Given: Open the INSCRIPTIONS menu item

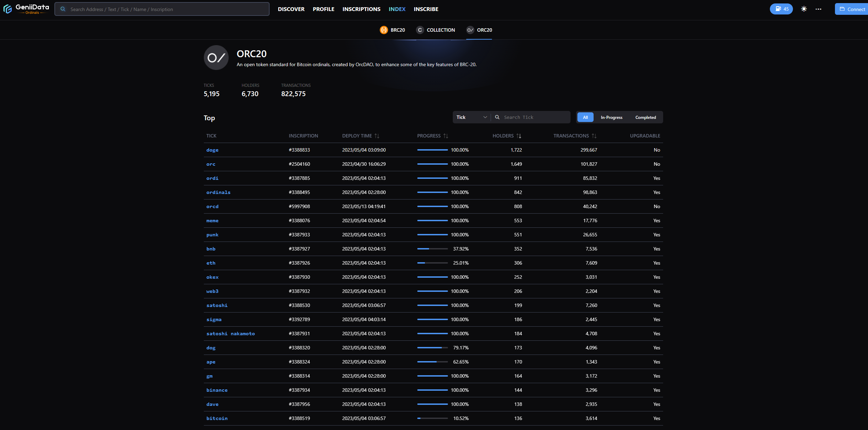Looking at the screenshot, I should [361, 9].
